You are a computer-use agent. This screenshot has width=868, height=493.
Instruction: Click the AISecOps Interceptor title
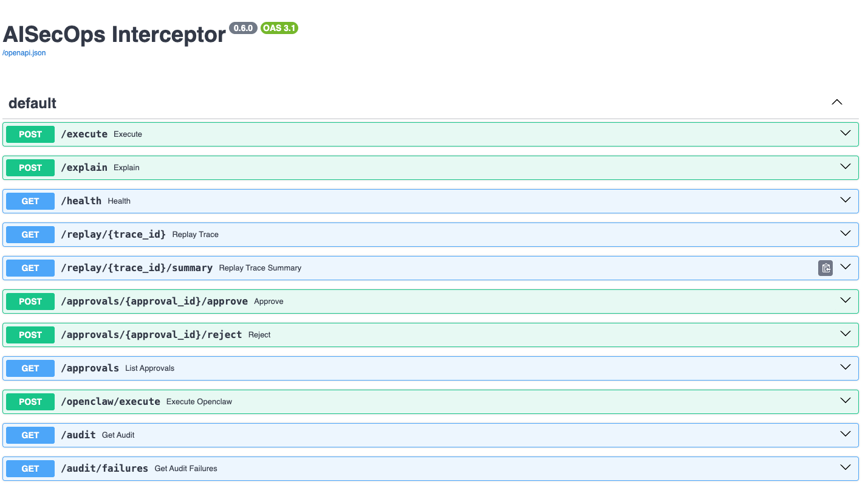pyautogui.click(x=114, y=34)
